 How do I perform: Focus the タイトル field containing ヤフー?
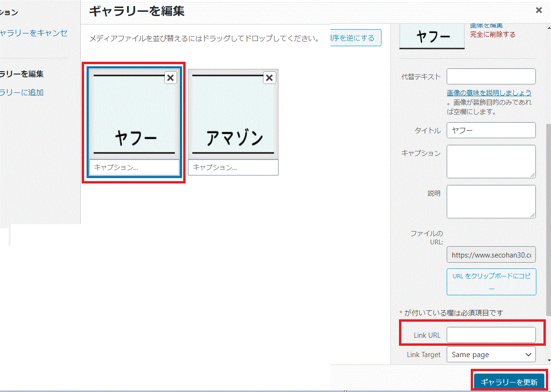(x=491, y=130)
